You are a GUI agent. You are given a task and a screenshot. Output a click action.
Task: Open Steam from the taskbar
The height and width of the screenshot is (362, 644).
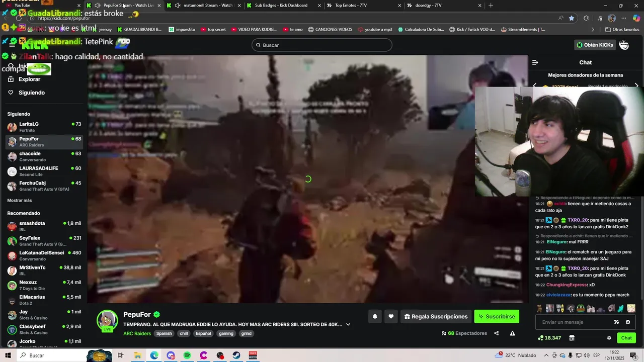[x=236, y=355]
